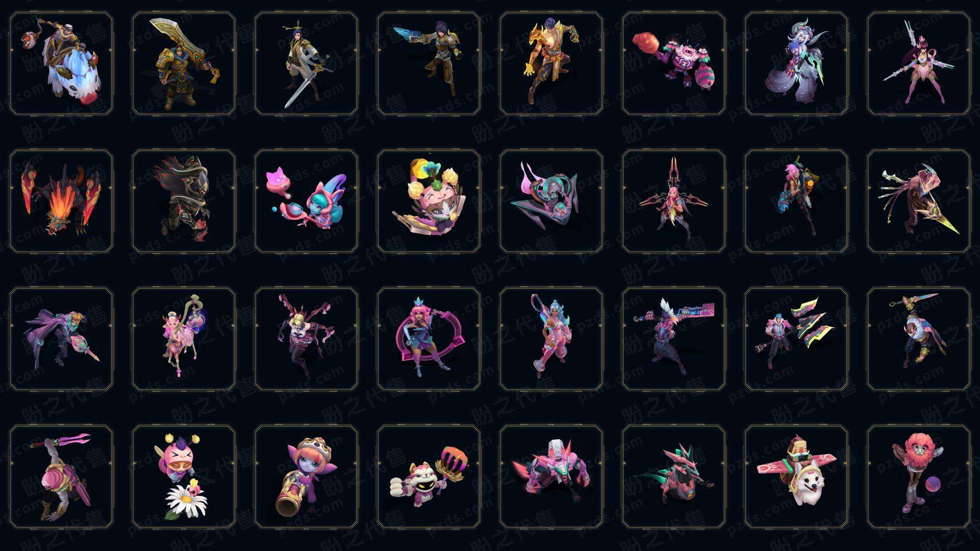Select the fighter with multiple lightning axes
Screen dimensions: 980x551
pos(796,339)
